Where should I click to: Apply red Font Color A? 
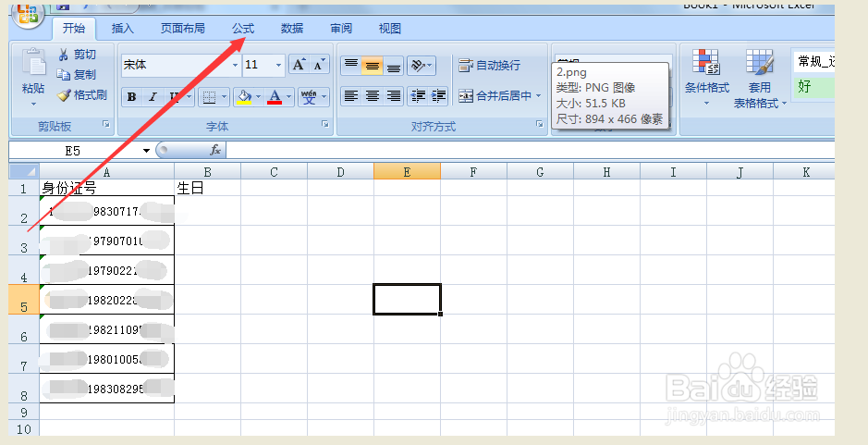(275, 97)
